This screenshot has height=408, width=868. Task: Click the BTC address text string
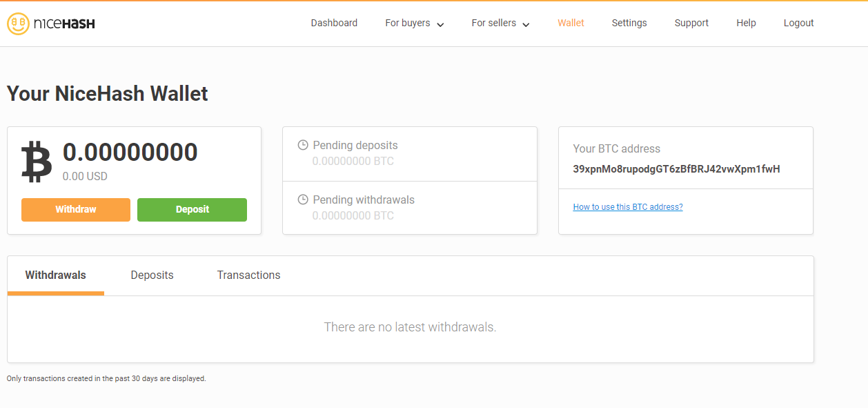click(676, 168)
